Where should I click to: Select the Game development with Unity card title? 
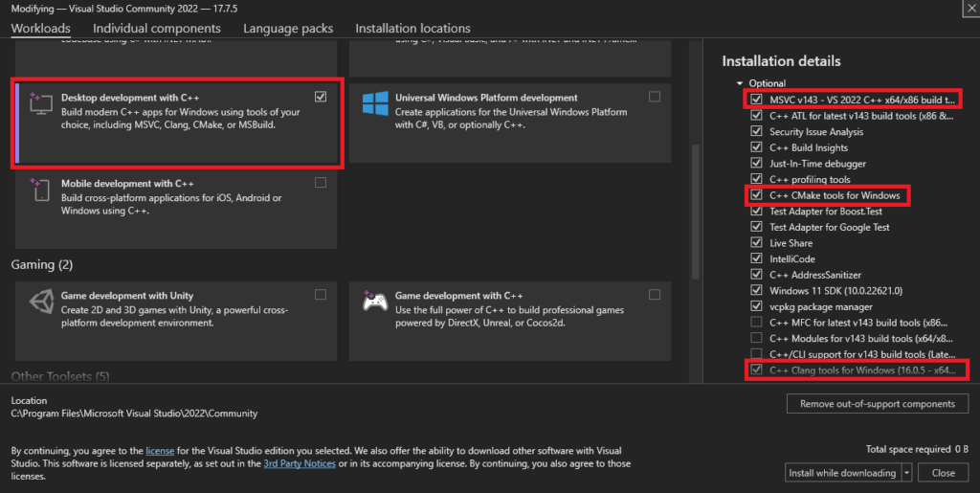127,296
